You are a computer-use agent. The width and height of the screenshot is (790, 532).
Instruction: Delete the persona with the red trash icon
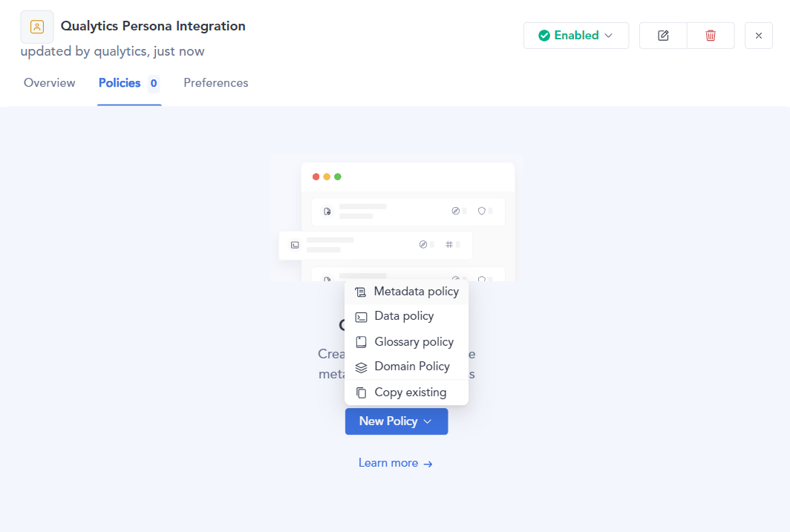[711, 36]
